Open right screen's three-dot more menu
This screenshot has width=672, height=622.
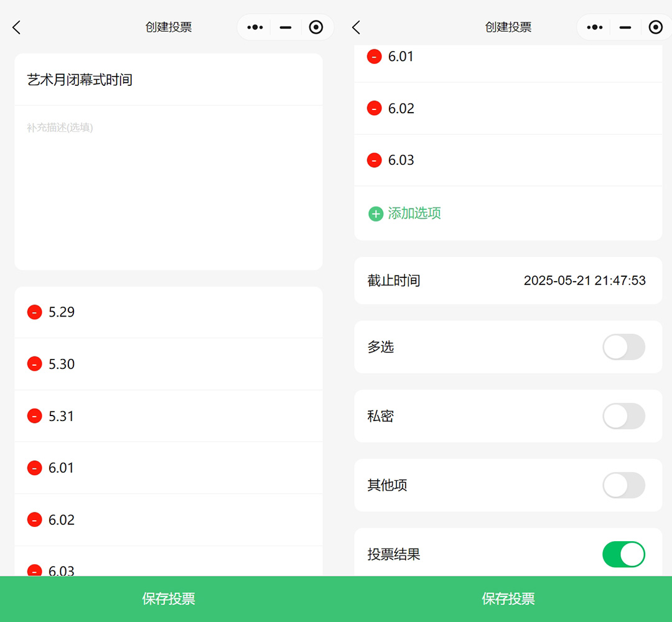click(595, 27)
